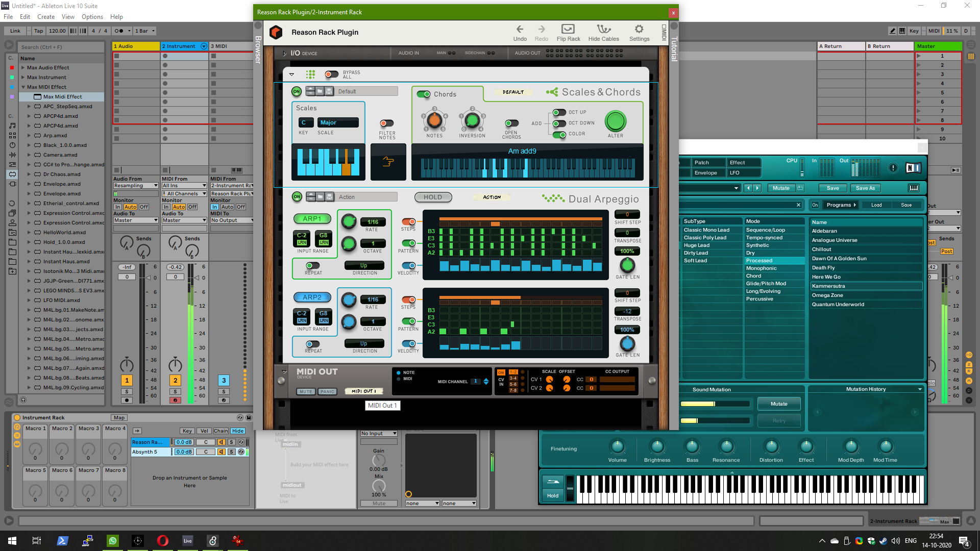The height and width of the screenshot is (551, 980).
Task: Click the Native Instruments logo in Absynth
Action: pyautogui.click(x=913, y=168)
